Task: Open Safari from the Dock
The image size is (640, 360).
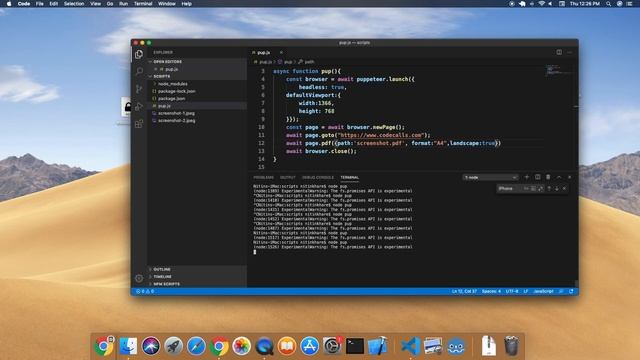Action: point(196,346)
